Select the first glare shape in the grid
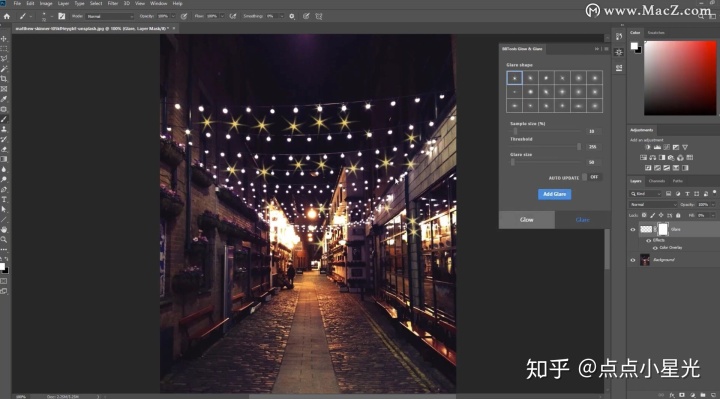The width and height of the screenshot is (720, 399). click(514, 78)
